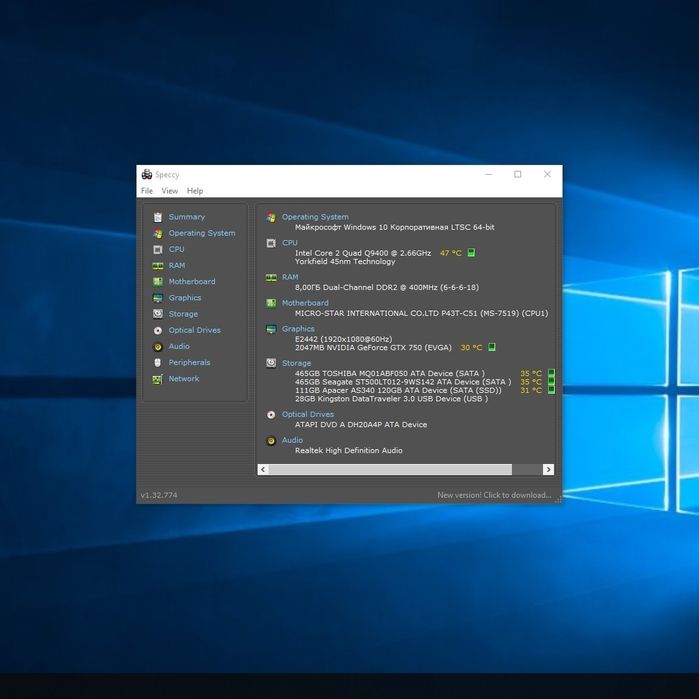Image resolution: width=699 pixels, height=699 pixels.
Task: Click the MICRO-STAR INTERNATIONAL motherboard line
Action: click(421, 313)
